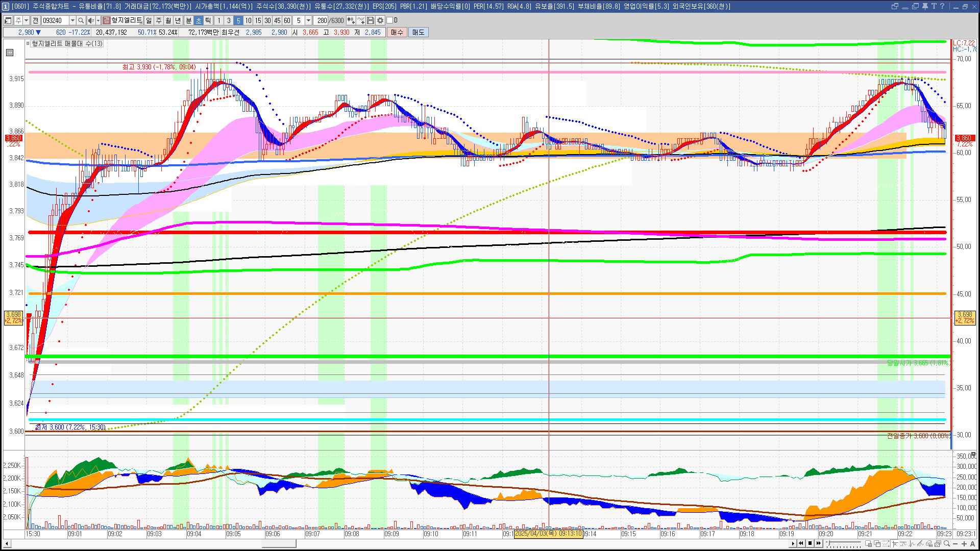Viewport: 980px width, 551px height.
Task: Toggle the indicator legend checkbox next to 형지엘리트
Action: [x=29, y=44]
